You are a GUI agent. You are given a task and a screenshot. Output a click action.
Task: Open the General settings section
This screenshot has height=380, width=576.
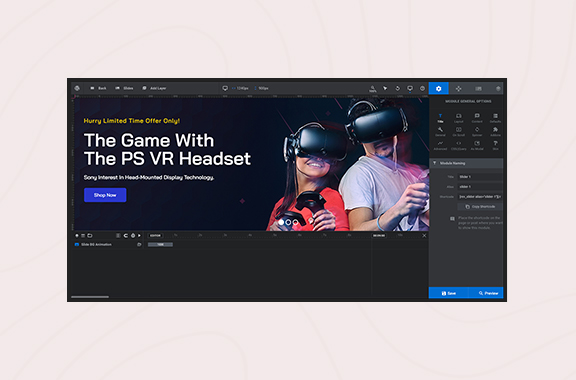(x=440, y=132)
